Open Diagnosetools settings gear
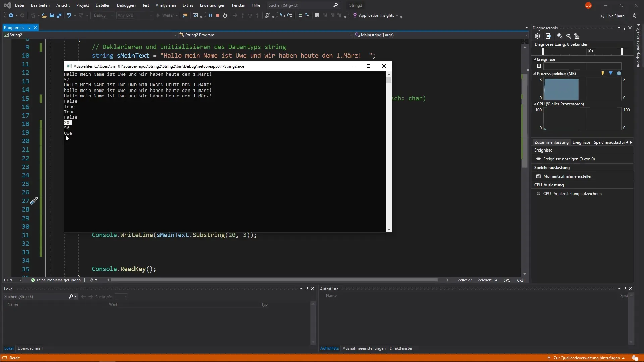This screenshot has width=644, height=362. pos(537,36)
